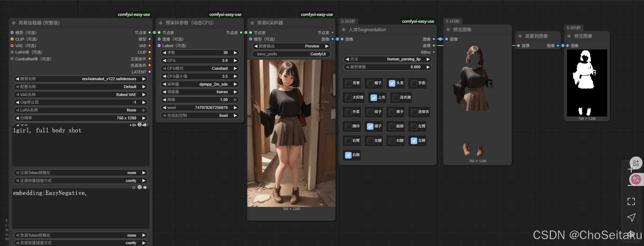Image resolution: width=644 pixels, height=246 pixels.
Task: Uncheck the 头发 checkbox
Action: tap(392, 83)
